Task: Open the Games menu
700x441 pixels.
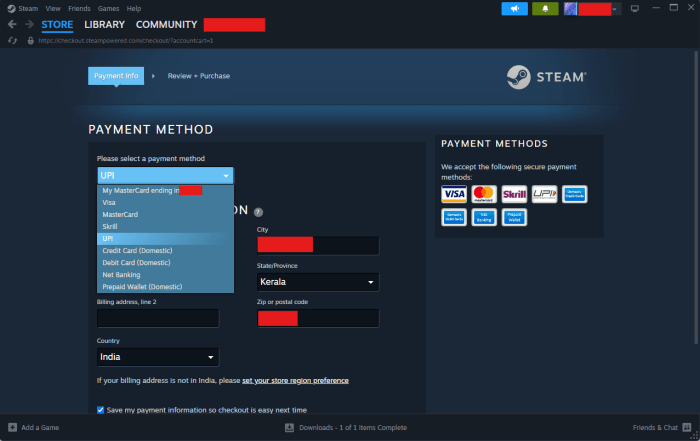Action: tap(108, 8)
